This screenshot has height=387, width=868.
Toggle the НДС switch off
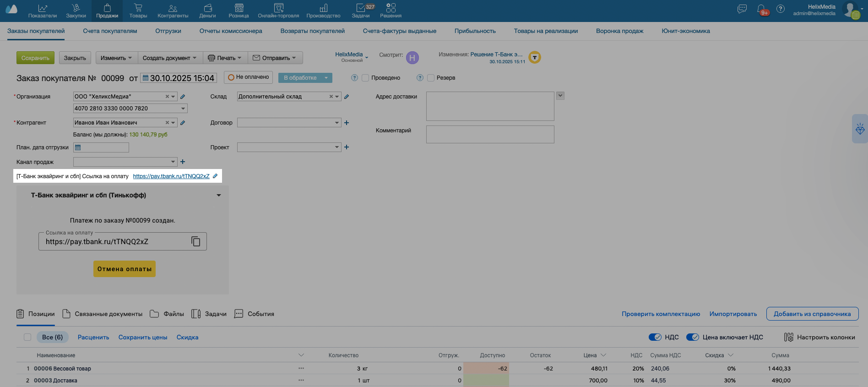(x=655, y=337)
